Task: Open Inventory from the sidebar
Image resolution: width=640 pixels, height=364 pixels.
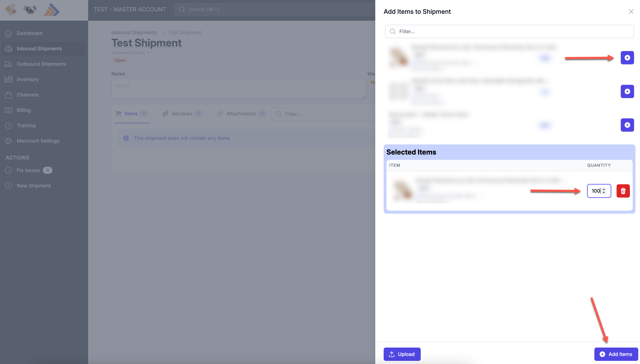Action: click(27, 80)
